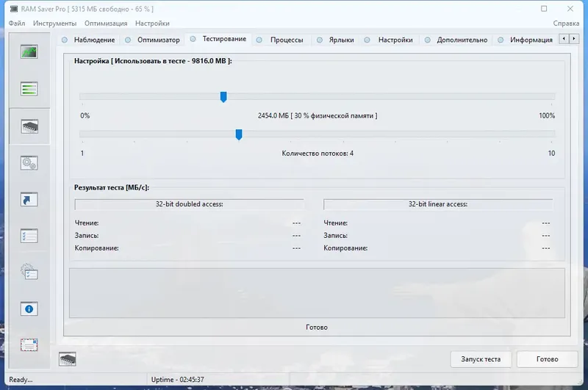Open the Инструменты menu
Viewport: 588px width, 390px height.
tap(54, 24)
